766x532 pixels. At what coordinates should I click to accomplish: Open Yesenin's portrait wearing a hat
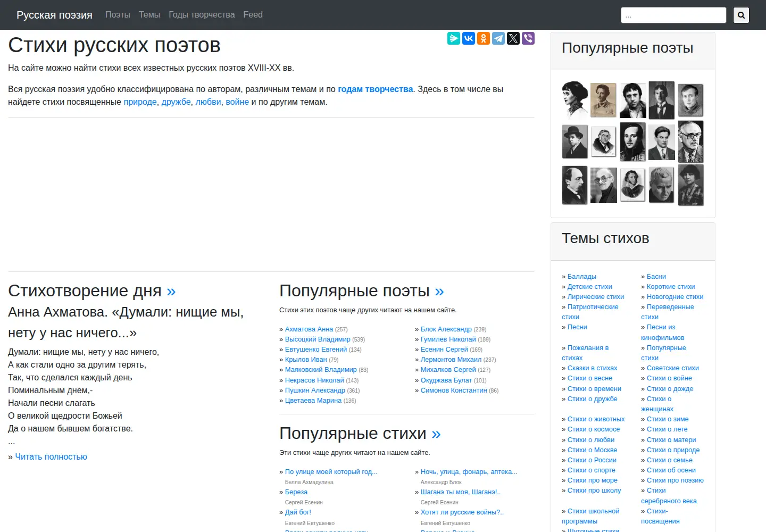pyautogui.click(x=575, y=142)
